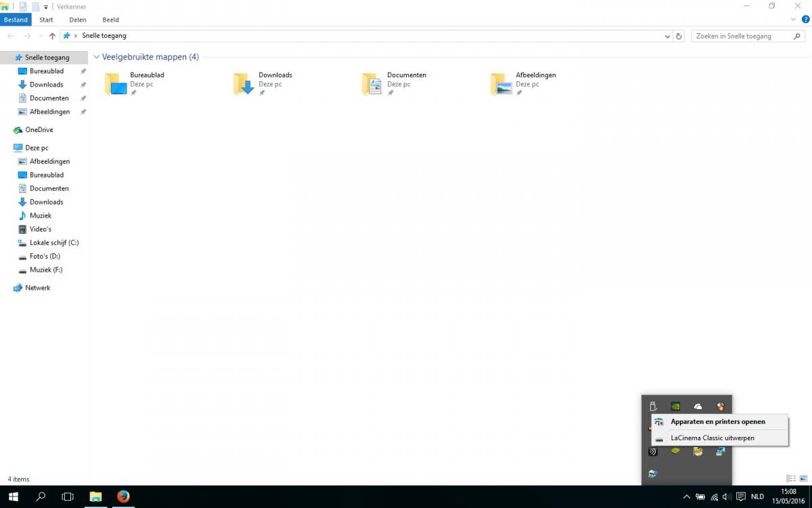This screenshot has height=508, width=812.
Task: Choose Apparaten en printers openen
Action: tap(720, 421)
